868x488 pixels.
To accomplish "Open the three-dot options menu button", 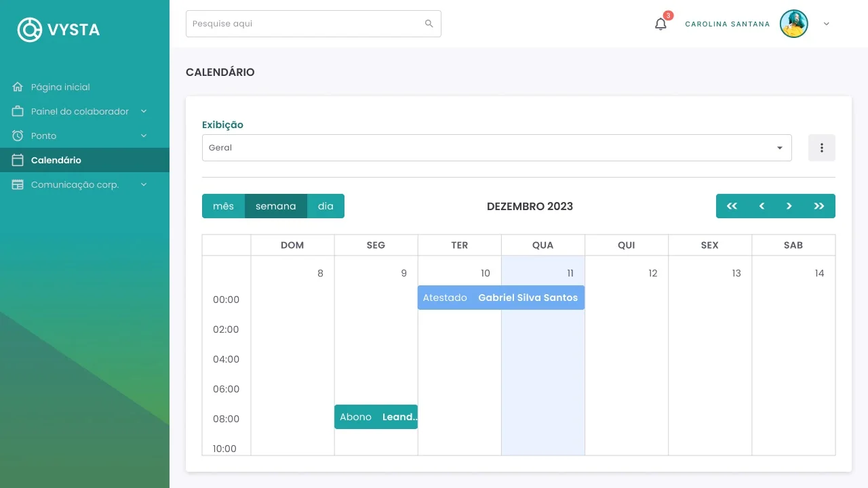I will [822, 148].
